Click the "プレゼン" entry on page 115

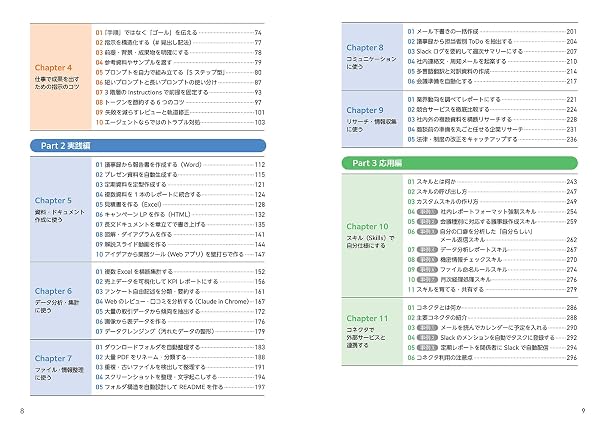click(180, 175)
